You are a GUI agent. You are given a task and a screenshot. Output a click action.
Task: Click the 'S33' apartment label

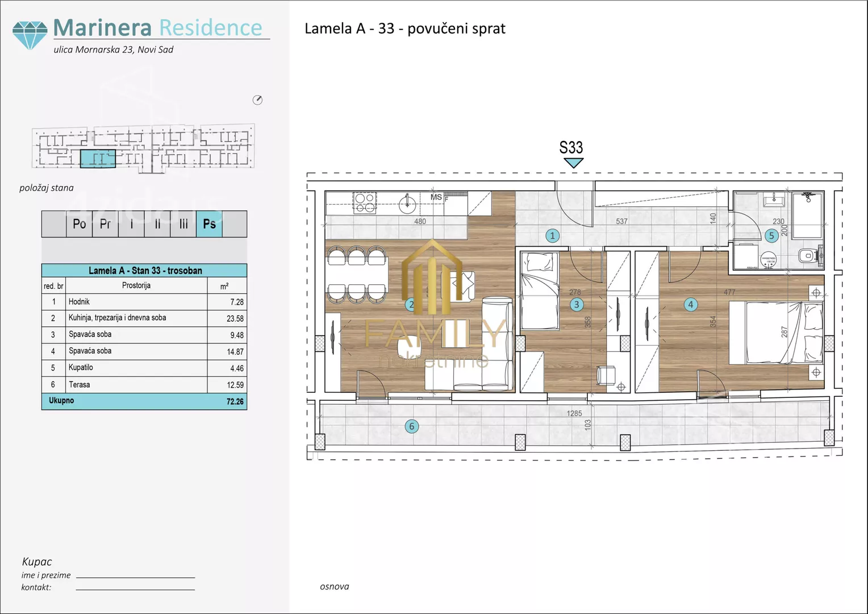coord(571,148)
